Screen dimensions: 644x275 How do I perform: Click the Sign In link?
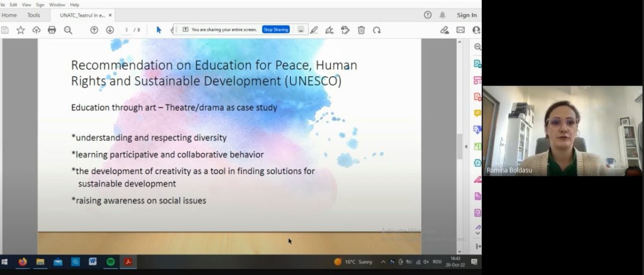click(466, 15)
